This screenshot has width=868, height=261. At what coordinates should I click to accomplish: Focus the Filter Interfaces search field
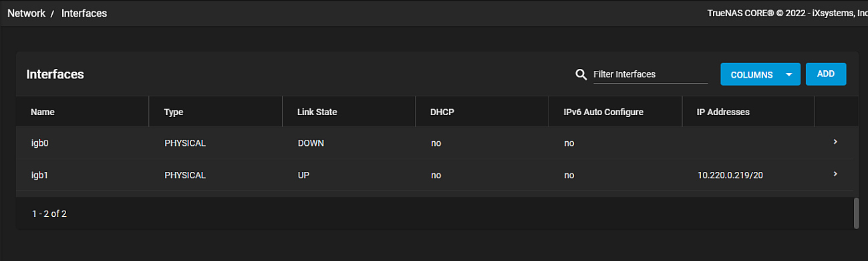pyautogui.click(x=649, y=74)
